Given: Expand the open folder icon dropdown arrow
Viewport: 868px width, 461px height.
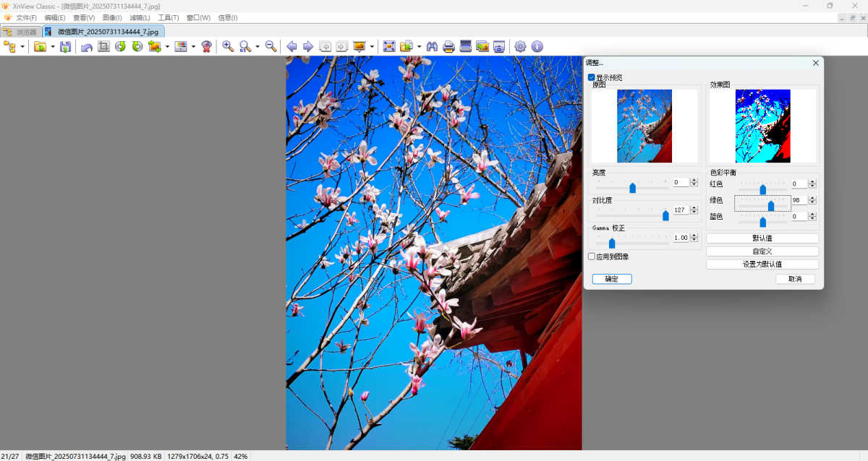Looking at the screenshot, I should (x=53, y=47).
